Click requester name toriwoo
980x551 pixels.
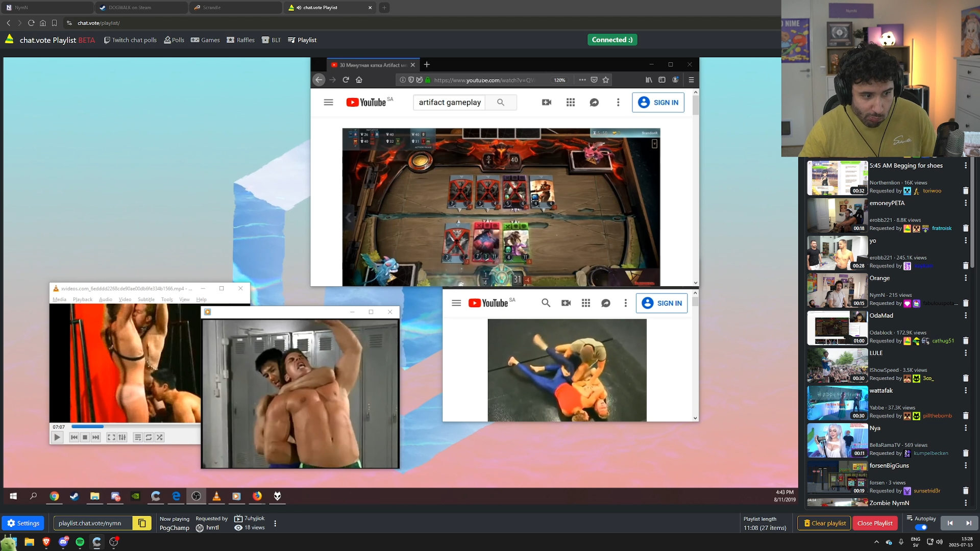click(x=932, y=191)
